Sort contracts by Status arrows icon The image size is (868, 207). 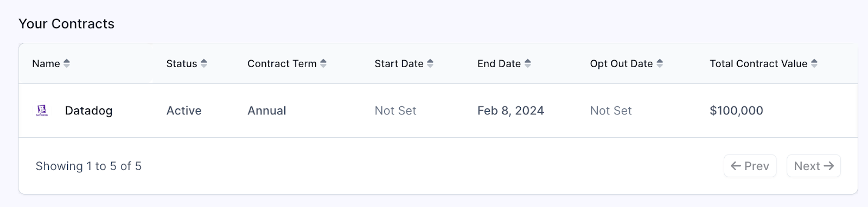204,63
